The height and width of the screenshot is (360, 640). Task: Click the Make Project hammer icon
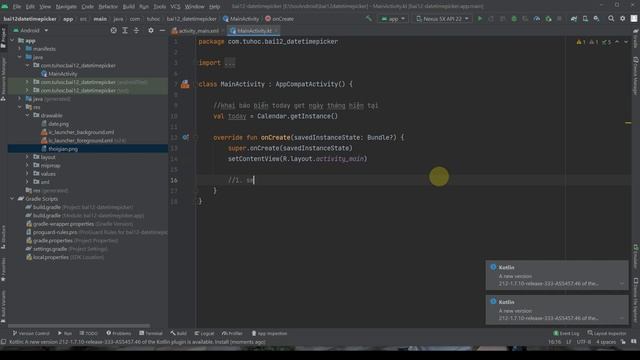(369, 19)
